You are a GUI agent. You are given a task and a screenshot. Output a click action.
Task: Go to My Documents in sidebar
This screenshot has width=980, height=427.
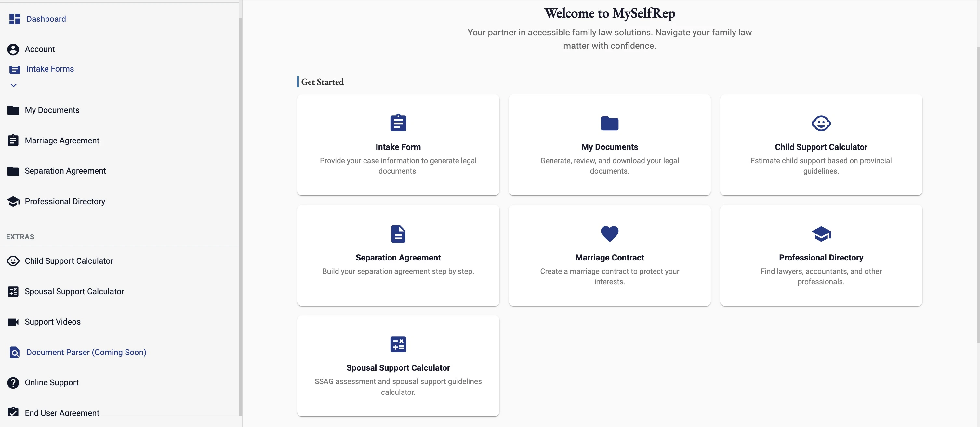(52, 110)
